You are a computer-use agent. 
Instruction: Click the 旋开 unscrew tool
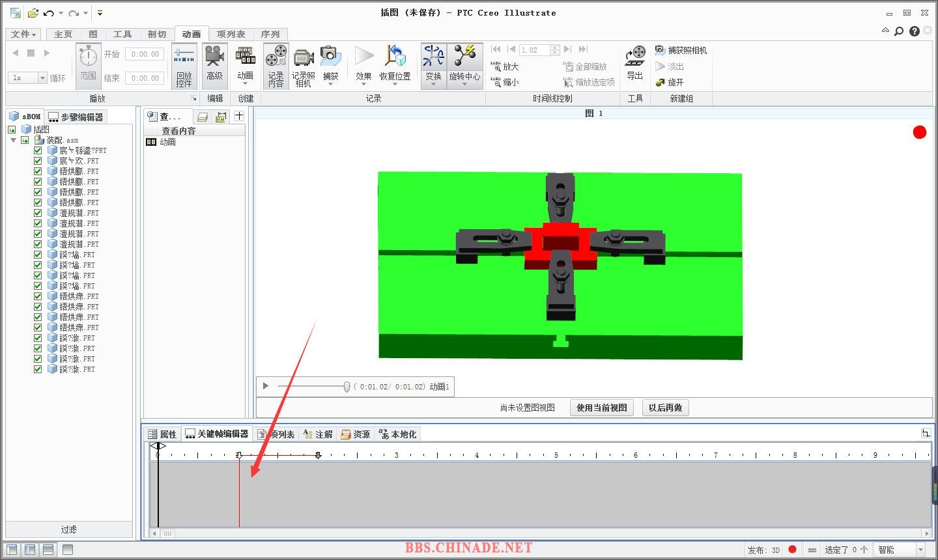pyautogui.click(x=670, y=82)
